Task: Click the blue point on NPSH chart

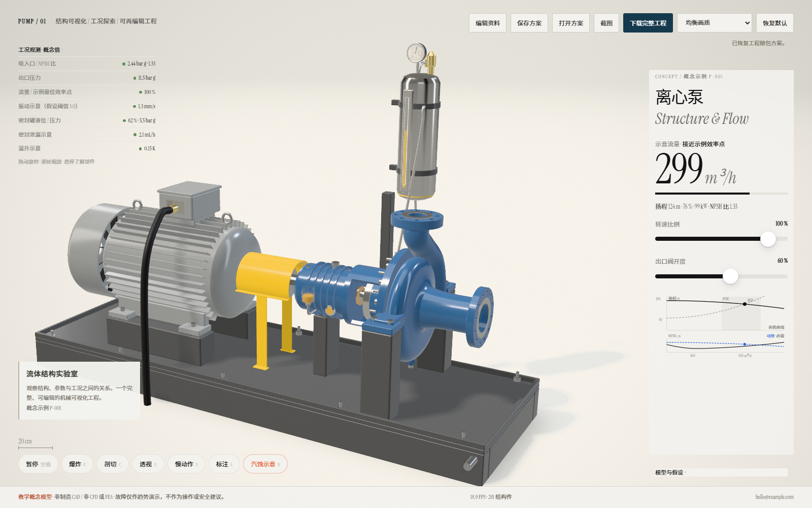Action: point(745,344)
